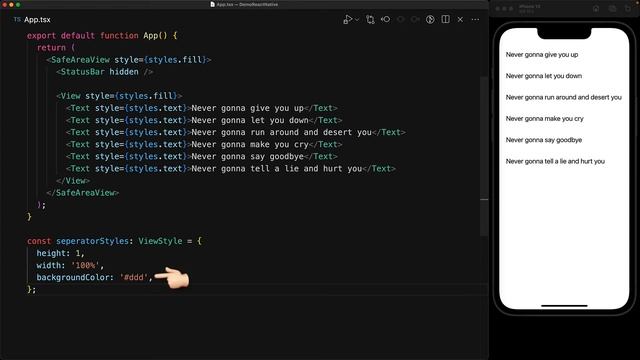This screenshot has width=640, height=360.
Task: Click the TS file icon on App.tsx tab
Action: pos(17,20)
